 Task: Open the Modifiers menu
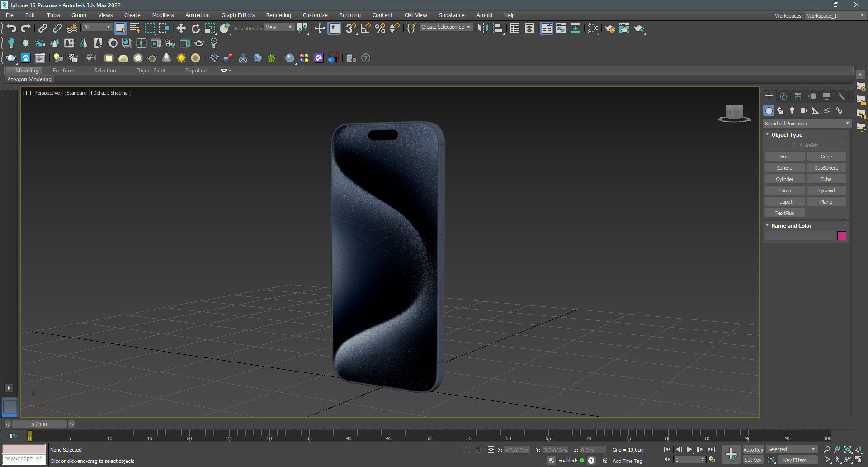pyautogui.click(x=163, y=15)
